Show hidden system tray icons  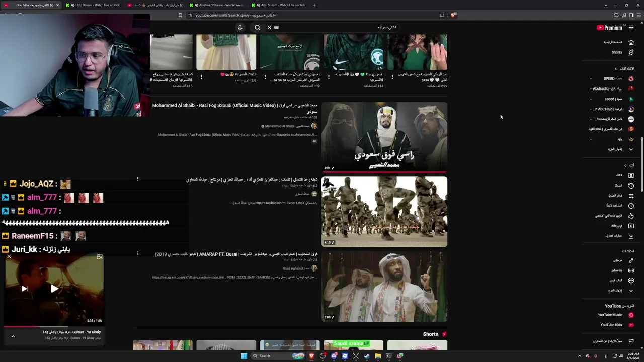pos(579,356)
